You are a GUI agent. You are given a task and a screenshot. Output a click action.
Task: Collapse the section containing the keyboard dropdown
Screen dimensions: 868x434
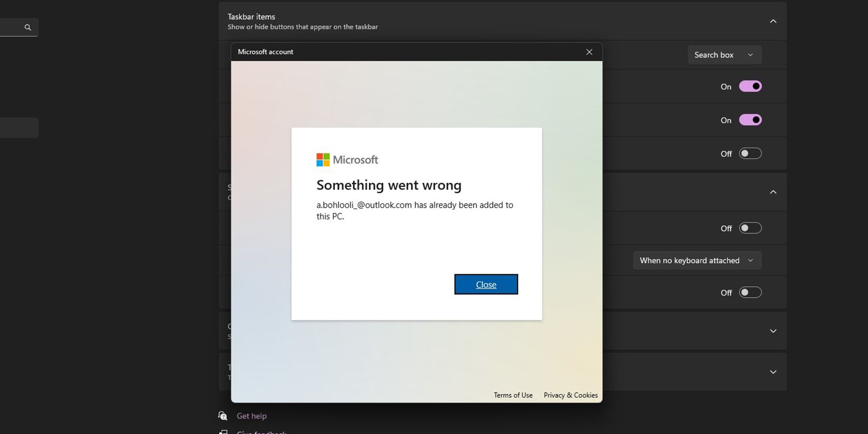pyautogui.click(x=773, y=192)
